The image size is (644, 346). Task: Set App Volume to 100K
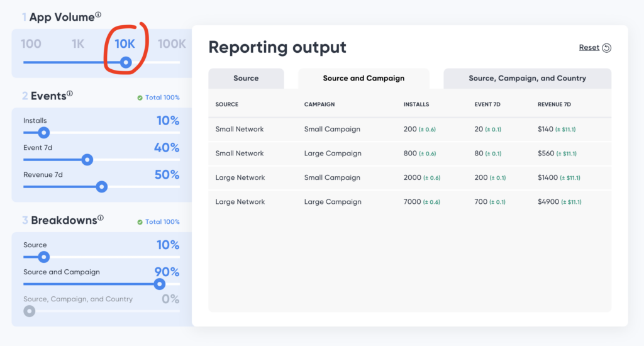[x=172, y=43]
